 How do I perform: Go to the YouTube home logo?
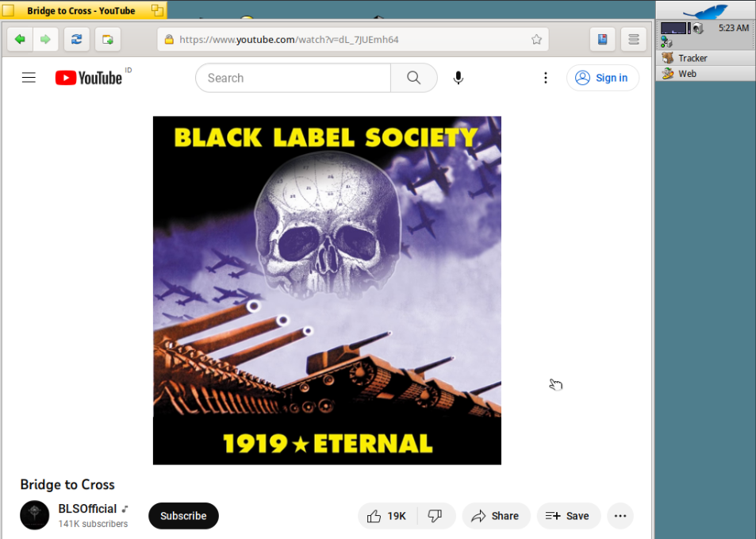pos(88,78)
